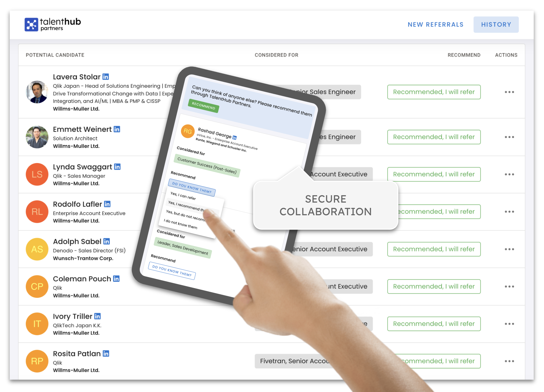
Task: Click Adolph Sabel's LinkedIn icon
Action: [x=107, y=241]
